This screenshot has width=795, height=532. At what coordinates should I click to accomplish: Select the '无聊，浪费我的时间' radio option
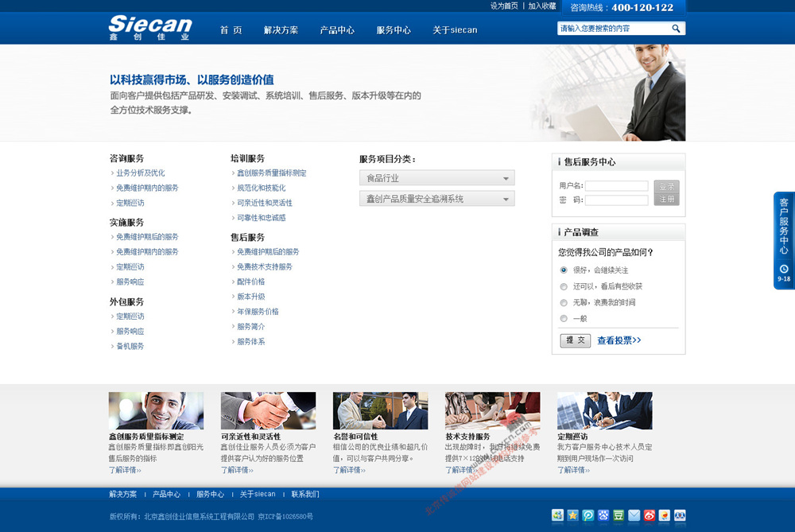click(x=564, y=302)
